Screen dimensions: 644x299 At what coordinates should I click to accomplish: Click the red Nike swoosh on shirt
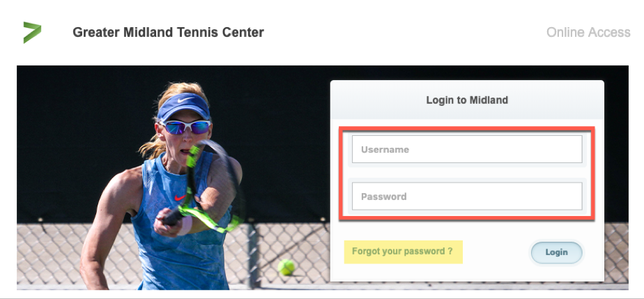pyautogui.click(x=180, y=197)
